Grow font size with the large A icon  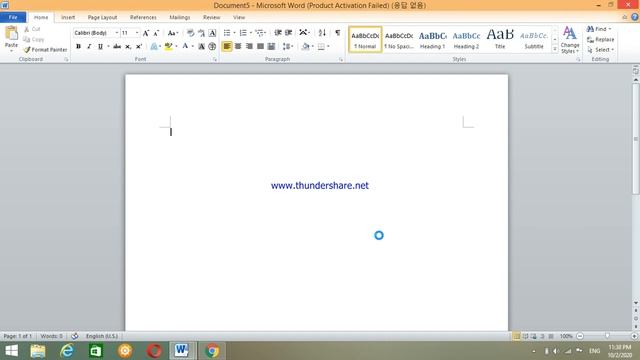point(146,33)
